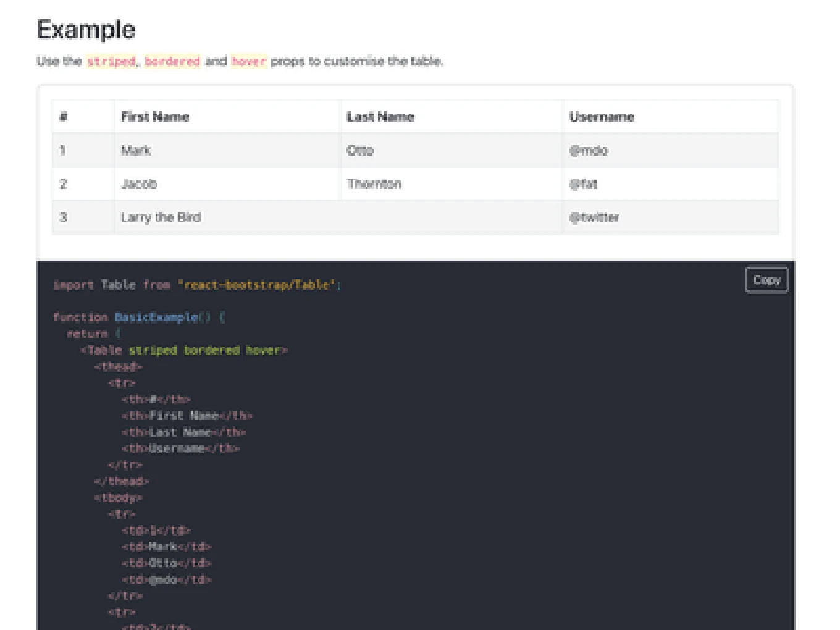Click the 'Larry the Bird' table cell
The height and width of the screenshot is (630, 840).
pos(338,217)
